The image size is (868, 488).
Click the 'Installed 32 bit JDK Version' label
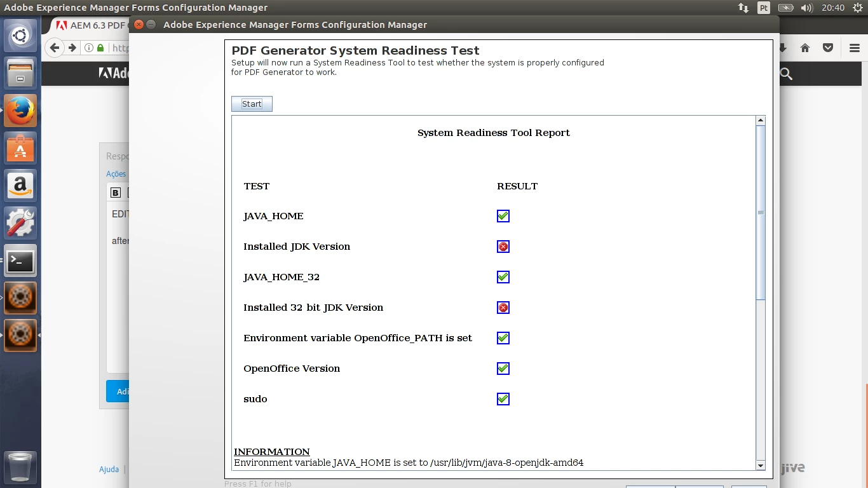(x=313, y=308)
